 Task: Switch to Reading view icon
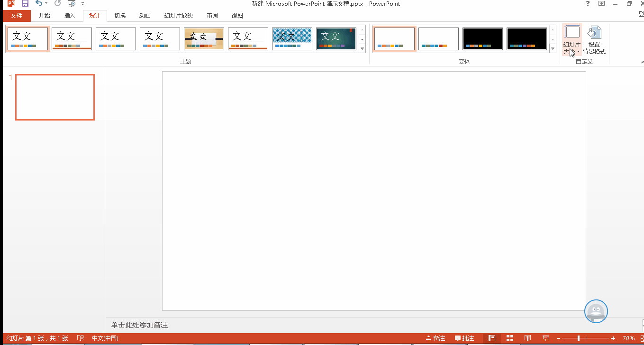click(x=527, y=338)
